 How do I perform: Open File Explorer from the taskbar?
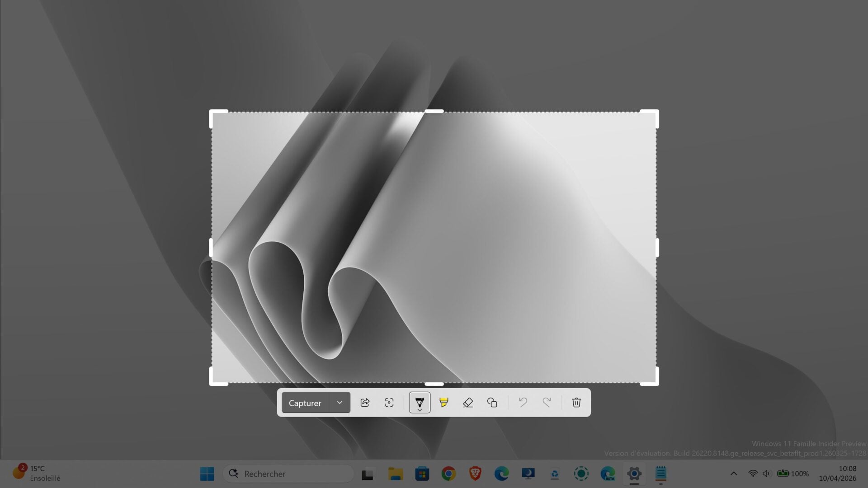pos(395,474)
